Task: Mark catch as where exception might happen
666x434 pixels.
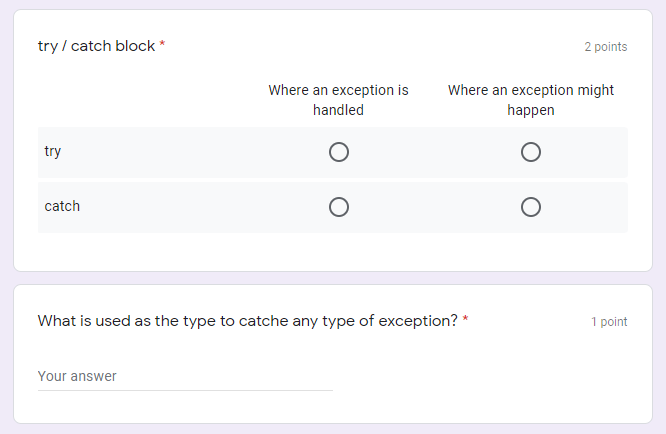Action: click(x=531, y=207)
